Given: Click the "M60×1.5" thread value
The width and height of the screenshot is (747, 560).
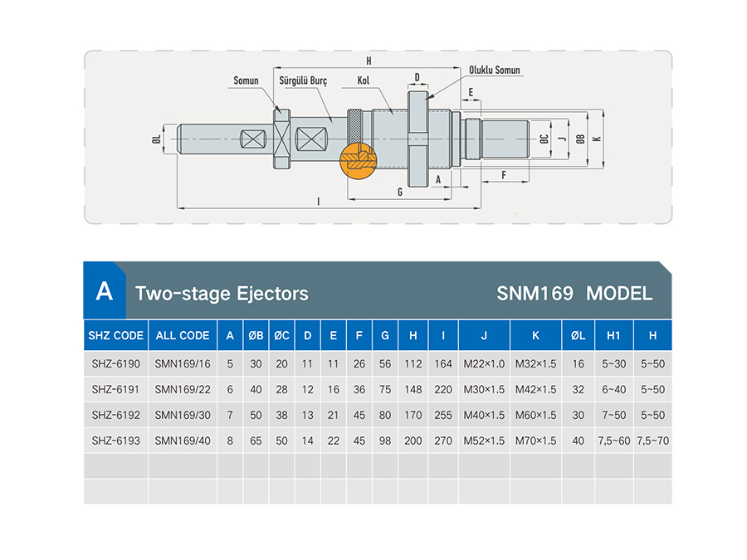Looking at the screenshot, I should tap(535, 416).
